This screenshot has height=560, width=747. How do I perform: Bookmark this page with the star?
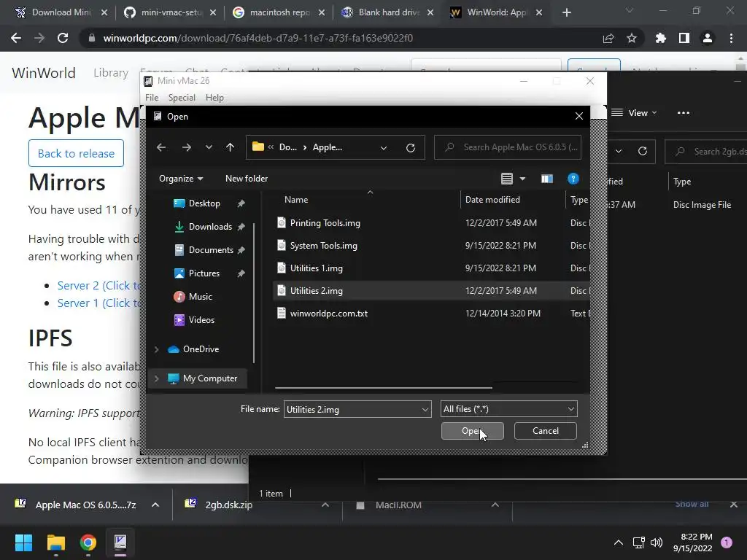coord(631,38)
